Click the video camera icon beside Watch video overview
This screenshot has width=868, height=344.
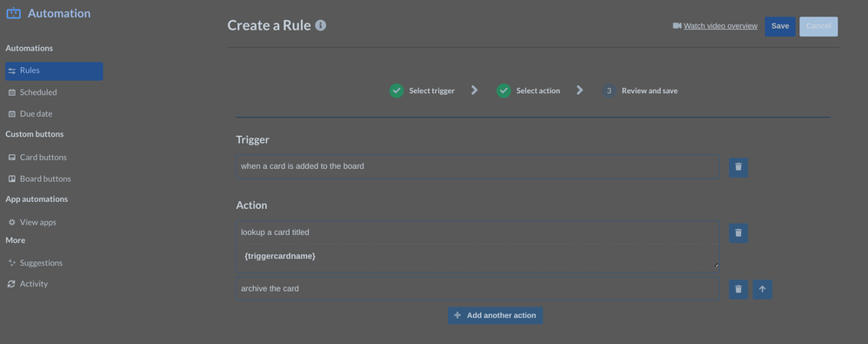677,26
